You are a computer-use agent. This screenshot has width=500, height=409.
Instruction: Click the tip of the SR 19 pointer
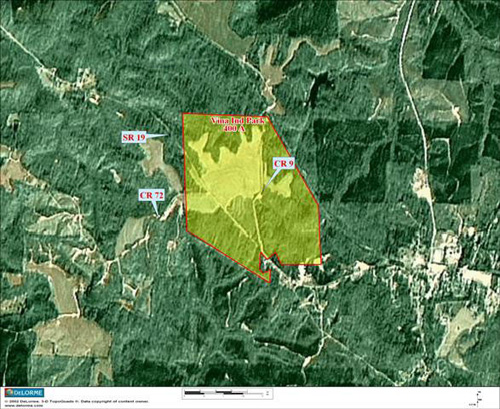click(x=167, y=135)
